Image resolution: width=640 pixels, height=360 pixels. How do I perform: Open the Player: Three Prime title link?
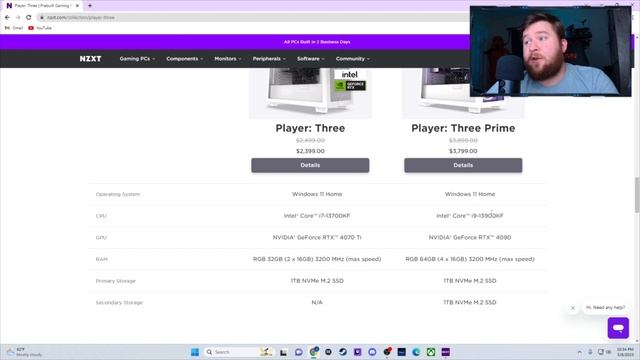(463, 128)
